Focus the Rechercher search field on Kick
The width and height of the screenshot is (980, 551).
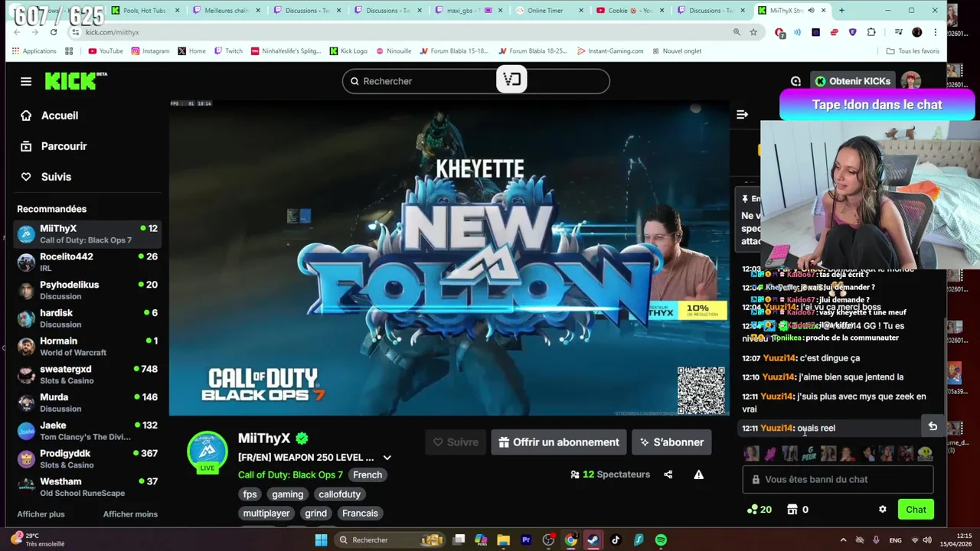pos(475,81)
